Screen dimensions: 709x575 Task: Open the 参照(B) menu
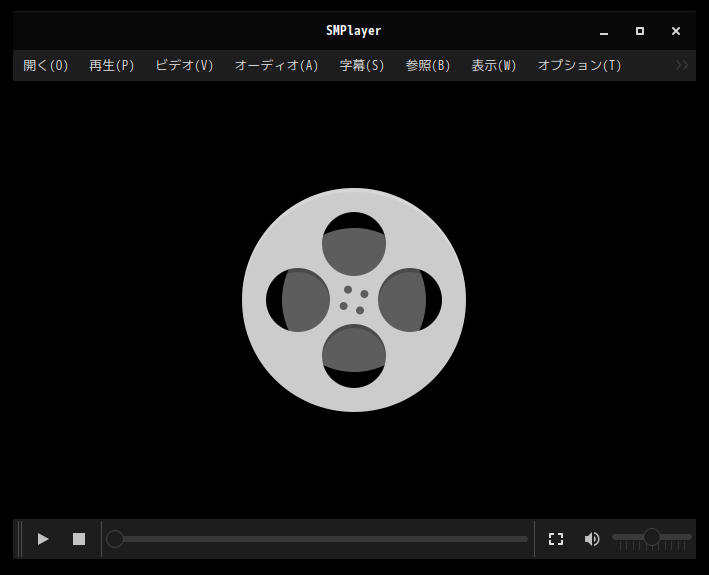(428, 66)
